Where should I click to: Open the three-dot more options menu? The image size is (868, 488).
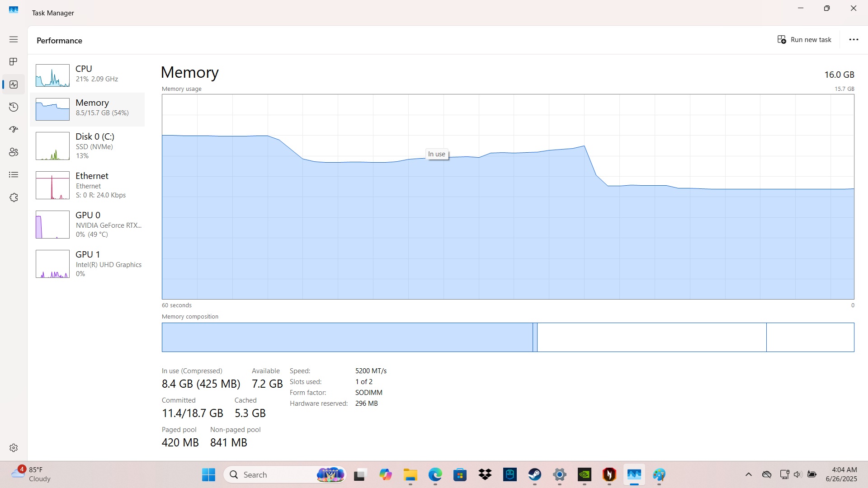tap(854, 40)
